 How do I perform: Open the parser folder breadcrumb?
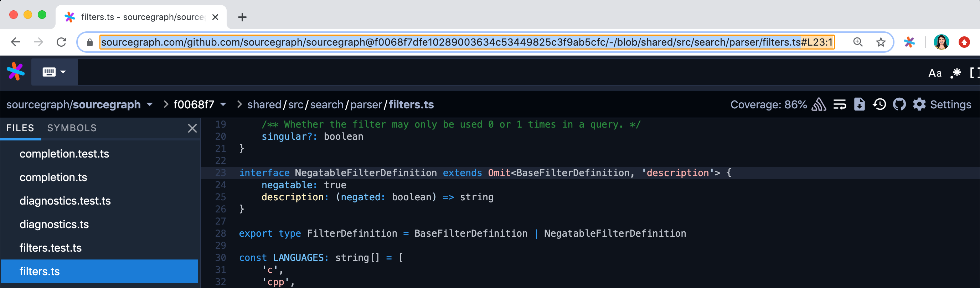pos(366,104)
